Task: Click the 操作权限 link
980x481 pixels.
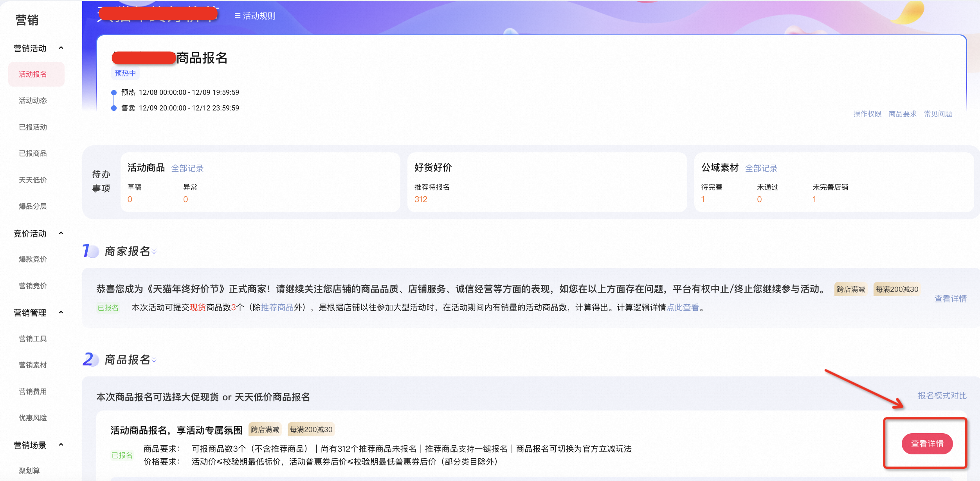Action: (x=867, y=114)
